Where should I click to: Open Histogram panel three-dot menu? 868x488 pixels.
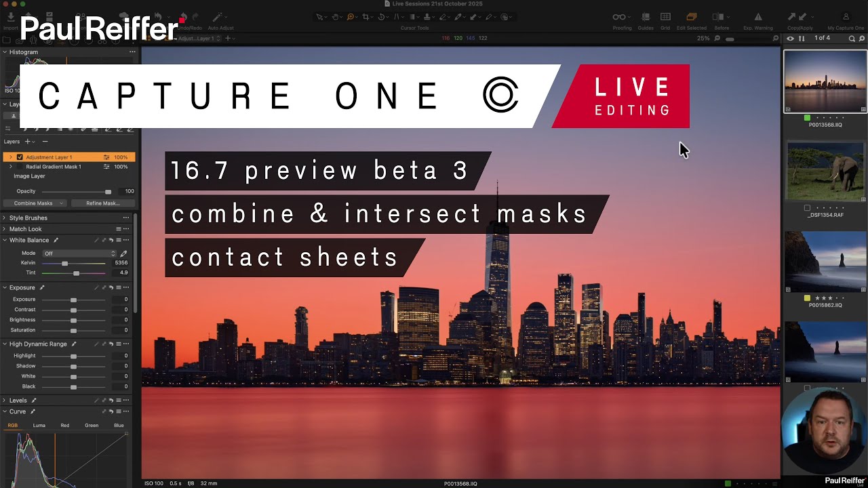pyautogui.click(x=132, y=52)
